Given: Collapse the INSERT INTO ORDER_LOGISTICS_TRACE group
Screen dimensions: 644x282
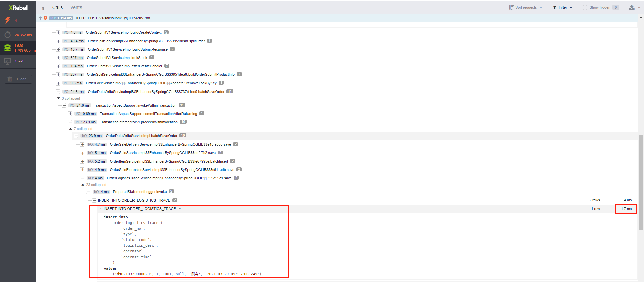Looking at the screenshot, I should click(94, 200).
